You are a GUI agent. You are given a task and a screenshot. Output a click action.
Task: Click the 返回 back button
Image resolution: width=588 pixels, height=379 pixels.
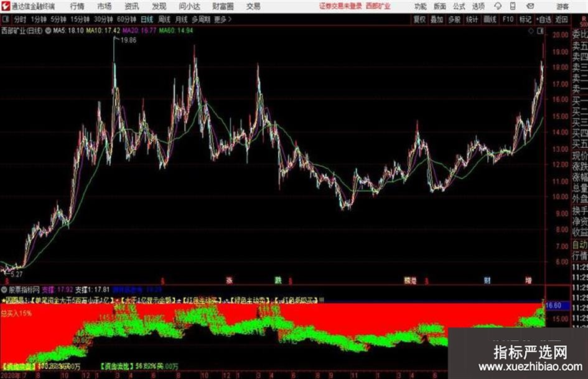(x=561, y=19)
